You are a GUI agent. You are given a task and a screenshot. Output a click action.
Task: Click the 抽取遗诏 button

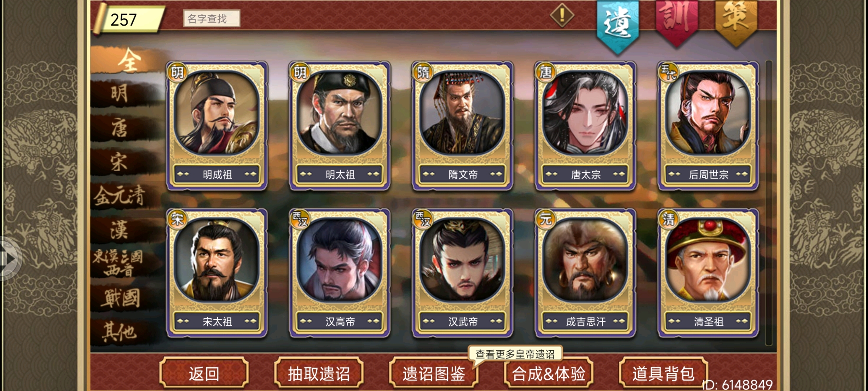pos(319,373)
